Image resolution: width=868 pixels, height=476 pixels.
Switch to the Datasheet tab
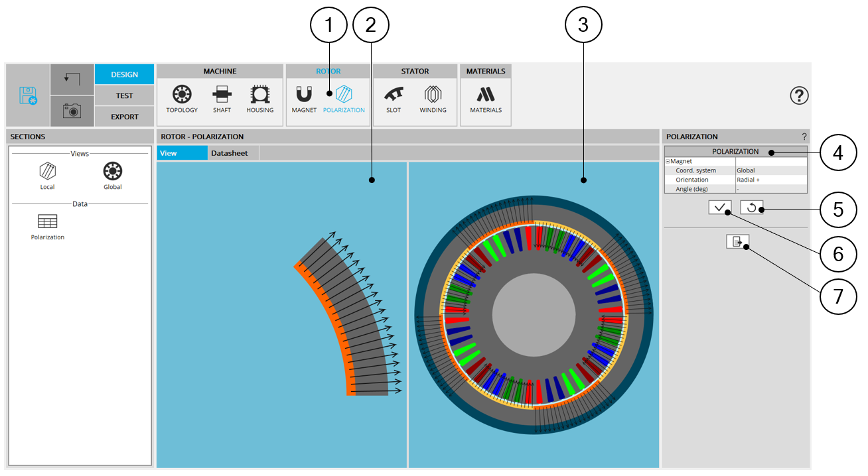[229, 153]
